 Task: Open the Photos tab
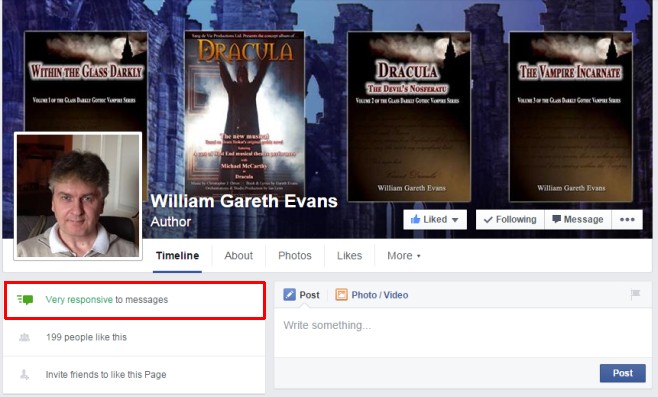click(x=295, y=256)
